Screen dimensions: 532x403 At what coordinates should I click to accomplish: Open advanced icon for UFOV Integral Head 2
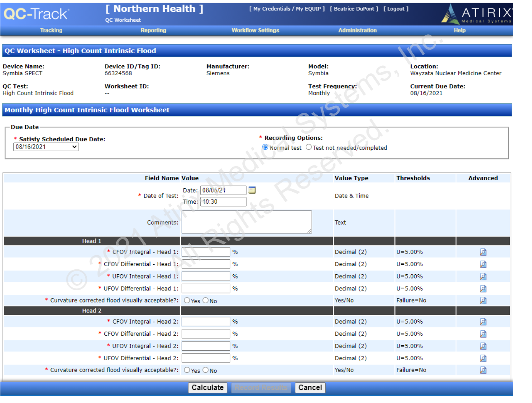483,346
